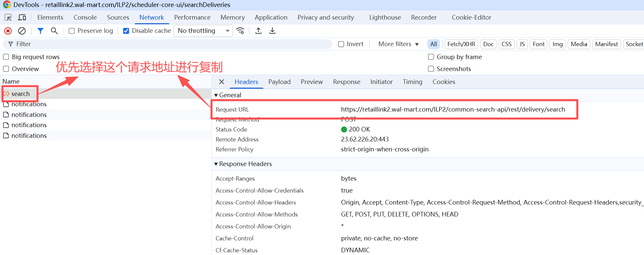
Task: Go to the Sources panel
Action: tap(118, 17)
